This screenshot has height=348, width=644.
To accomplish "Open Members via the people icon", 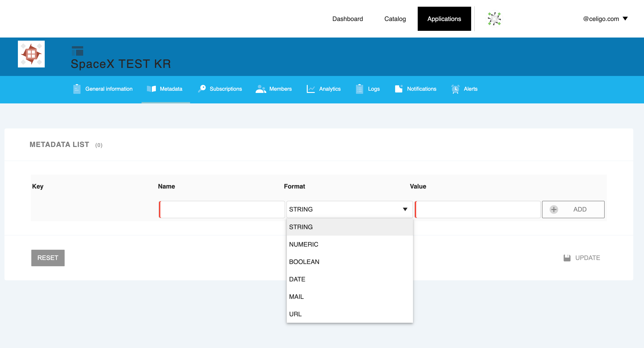I will click(261, 89).
